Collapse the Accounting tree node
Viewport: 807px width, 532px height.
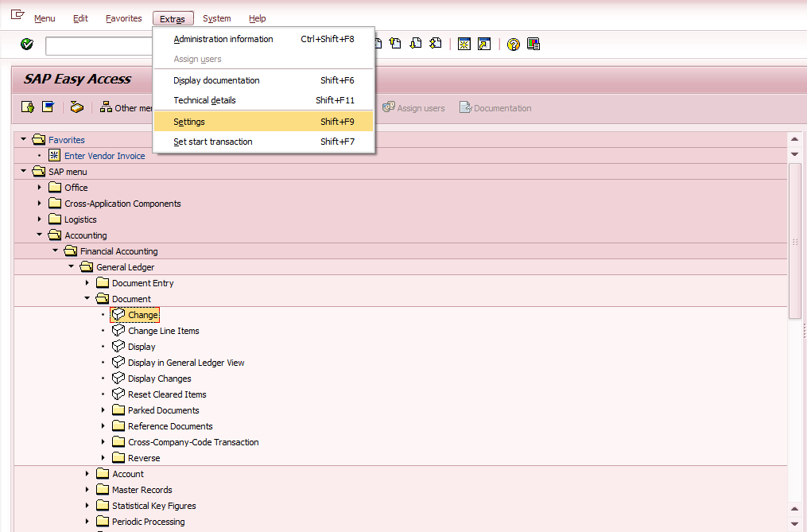[39, 235]
